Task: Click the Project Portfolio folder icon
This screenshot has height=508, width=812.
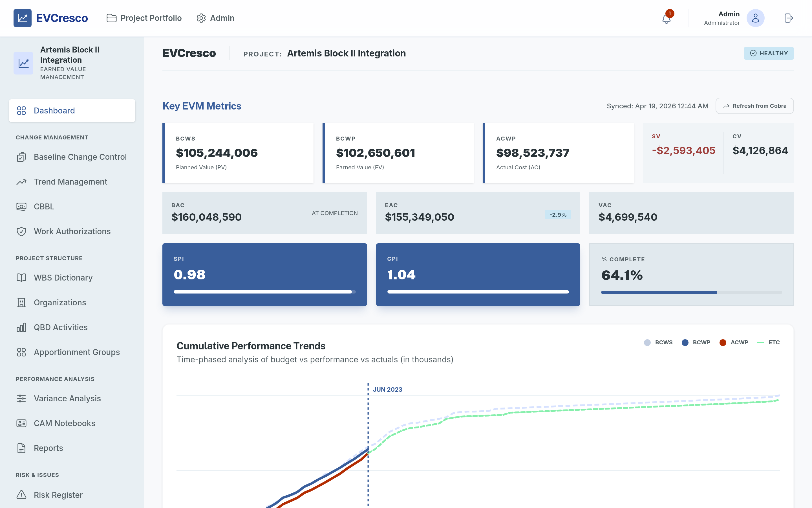Action: coord(111,18)
